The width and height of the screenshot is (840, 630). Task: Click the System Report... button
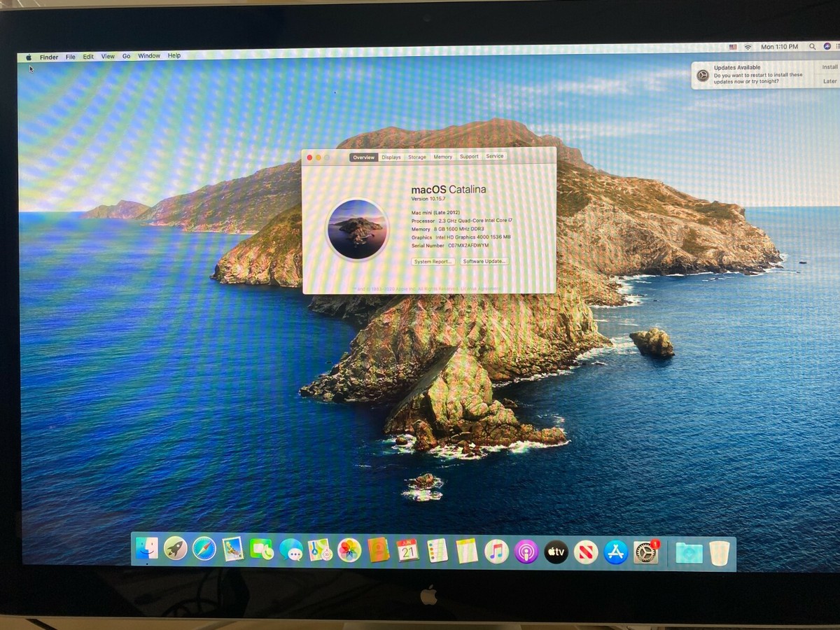click(x=433, y=262)
